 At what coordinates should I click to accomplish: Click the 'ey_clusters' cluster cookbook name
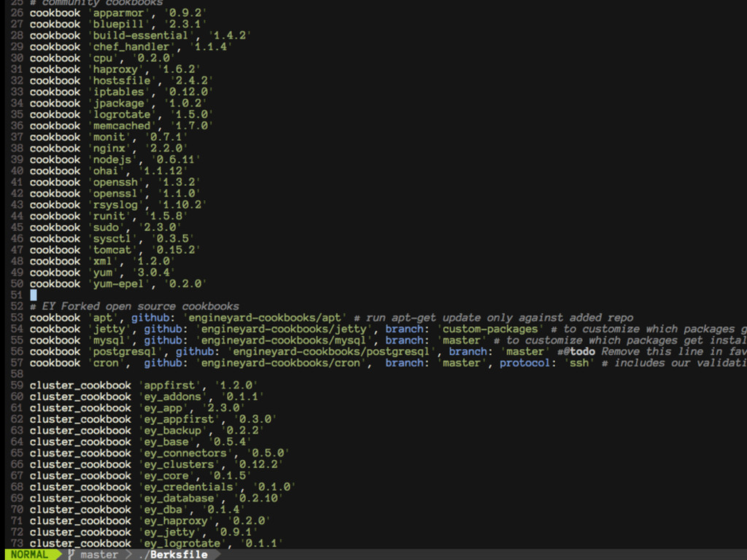tap(179, 464)
